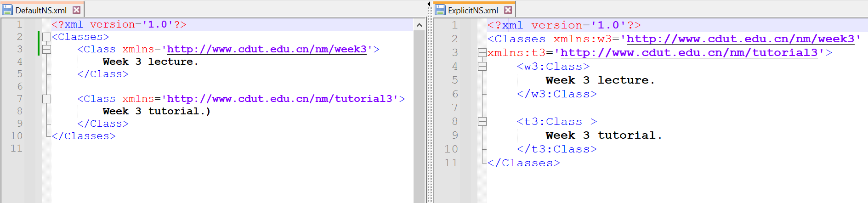Open the xmlns:w3 week3 URL in ExplicitNS.xml

point(740,39)
